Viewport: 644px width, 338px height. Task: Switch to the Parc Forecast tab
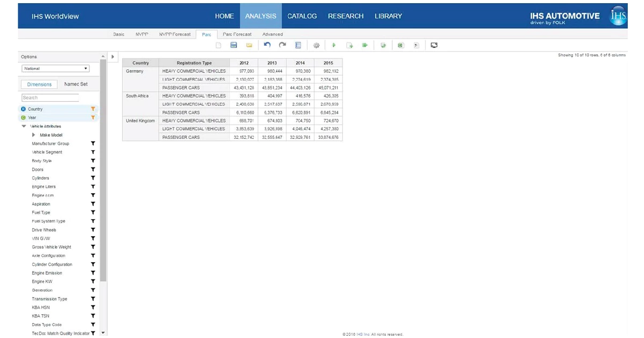point(237,34)
